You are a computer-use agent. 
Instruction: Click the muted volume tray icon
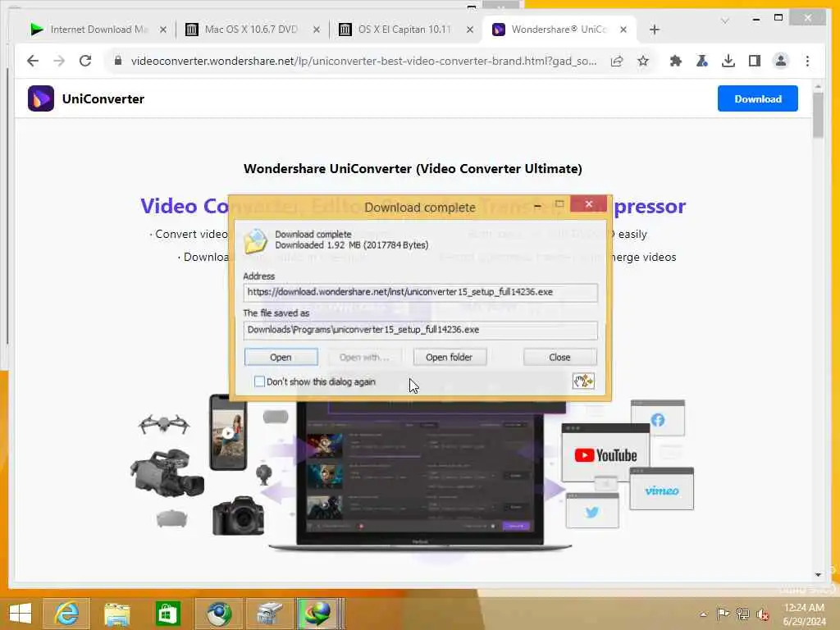click(x=762, y=614)
